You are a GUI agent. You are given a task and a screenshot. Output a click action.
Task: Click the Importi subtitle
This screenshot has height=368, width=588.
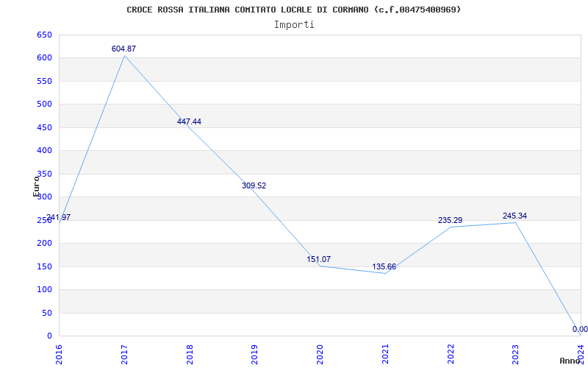tap(294, 25)
